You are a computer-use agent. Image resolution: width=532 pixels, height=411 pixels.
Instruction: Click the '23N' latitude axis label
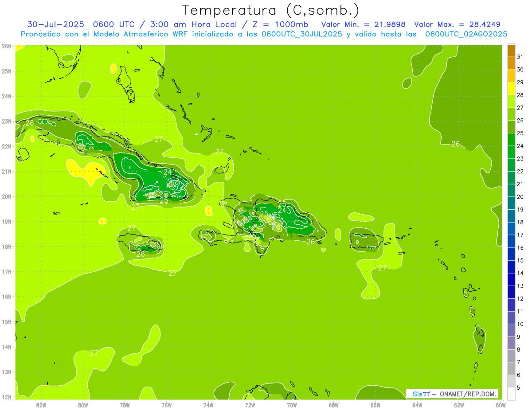click(6, 121)
